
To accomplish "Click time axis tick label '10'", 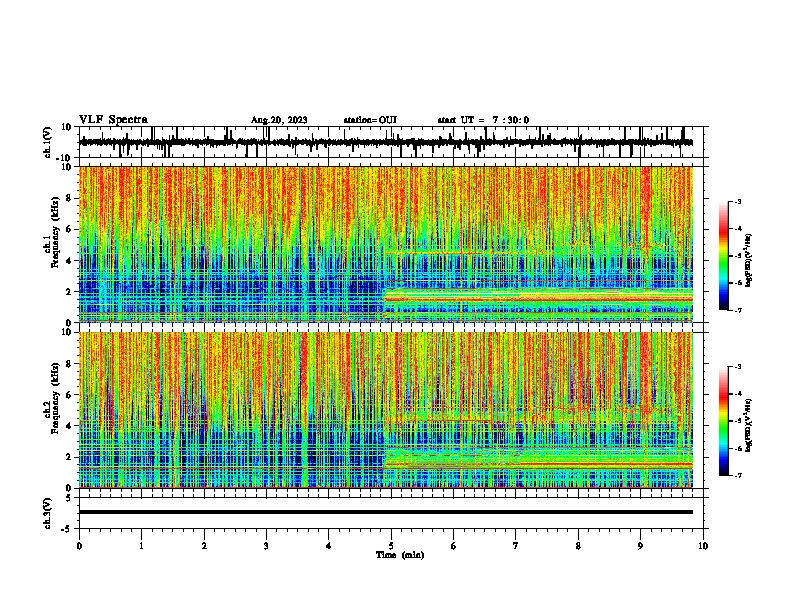I will [703, 546].
